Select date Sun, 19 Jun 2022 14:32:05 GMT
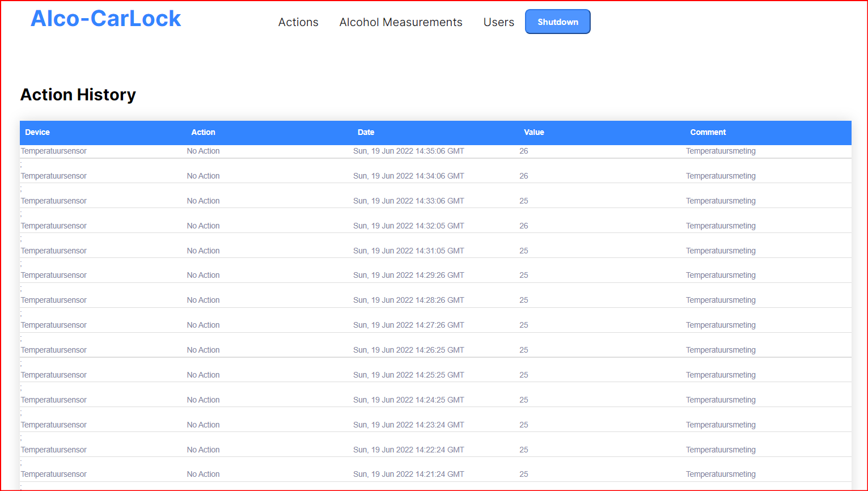Screen dimensions: 868x491 (x=409, y=226)
